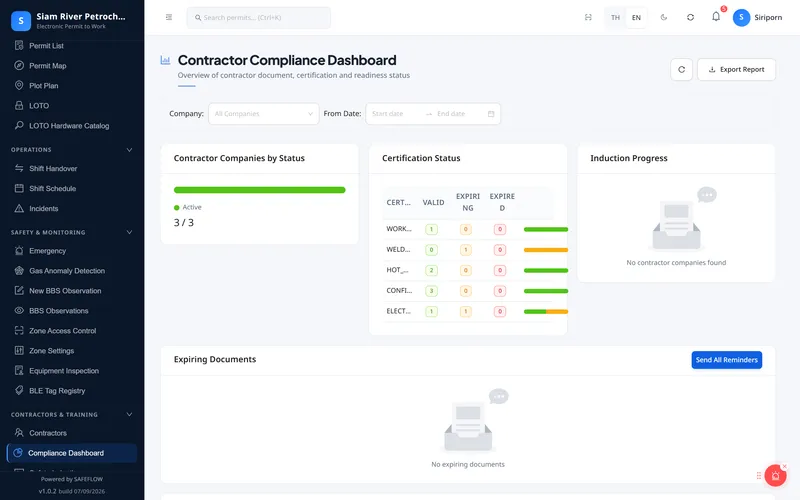The image size is (800, 500).
Task: Click Send All Reminders button
Action: coord(727,360)
